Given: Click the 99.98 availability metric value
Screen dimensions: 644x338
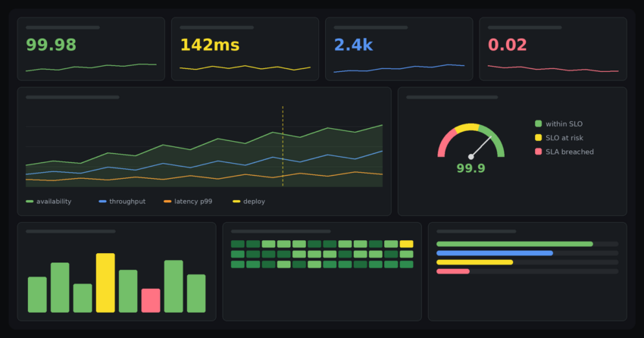Looking at the screenshot, I should pyautogui.click(x=51, y=45).
